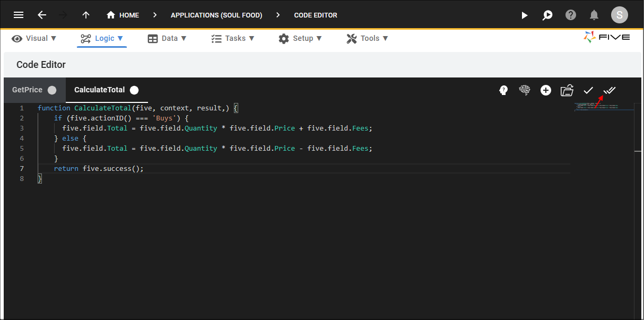Open the Visual menu

click(34, 38)
